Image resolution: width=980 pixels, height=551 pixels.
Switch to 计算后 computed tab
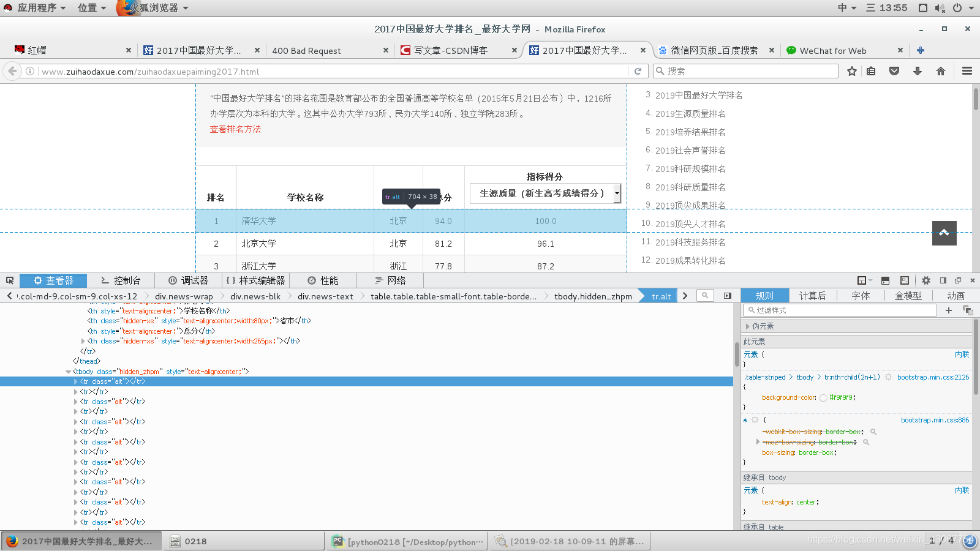[812, 296]
